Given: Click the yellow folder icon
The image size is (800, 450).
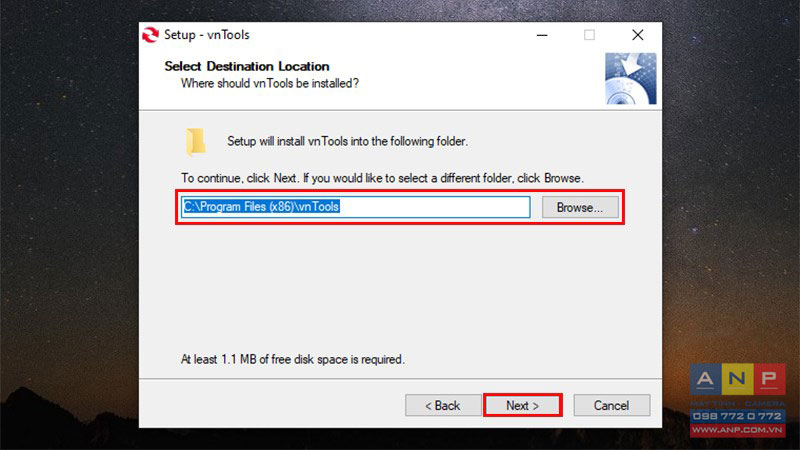Looking at the screenshot, I should [x=196, y=141].
